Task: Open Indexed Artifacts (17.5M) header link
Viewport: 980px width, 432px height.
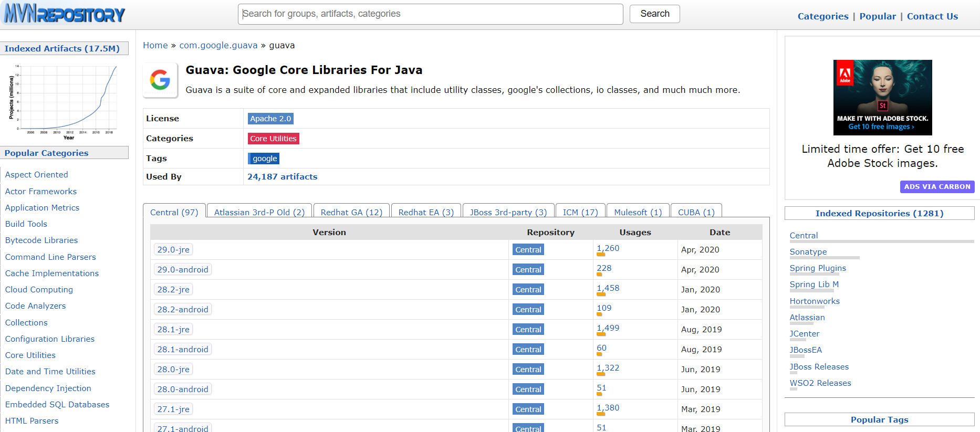Action: [62, 49]
